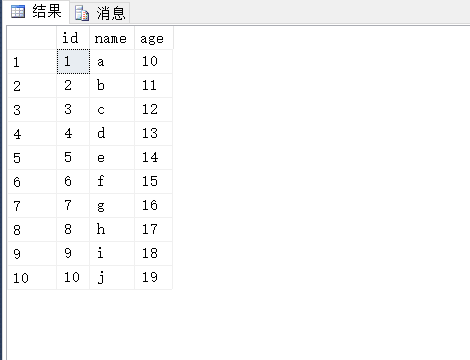Click the id cell in the row named f

tap(73, 182)
